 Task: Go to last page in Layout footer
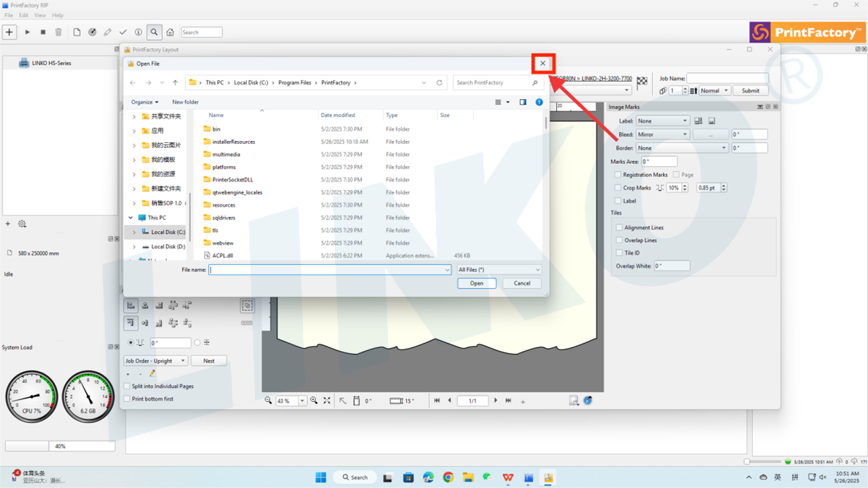pyautogui.click(x=508, y=401)
